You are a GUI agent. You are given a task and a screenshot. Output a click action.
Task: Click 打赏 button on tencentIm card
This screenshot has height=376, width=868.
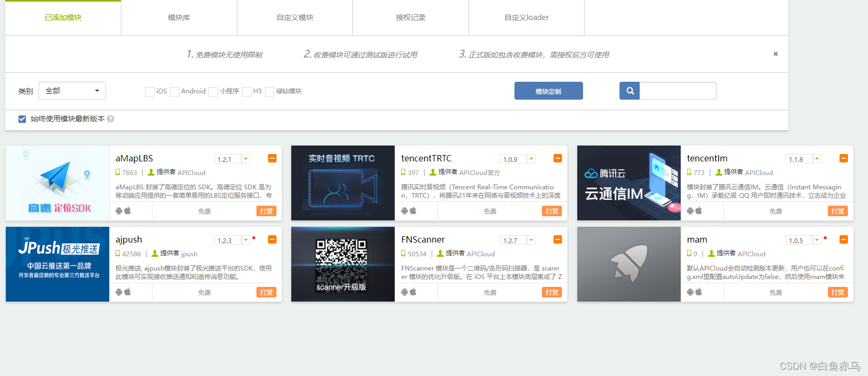click(838, 211)
